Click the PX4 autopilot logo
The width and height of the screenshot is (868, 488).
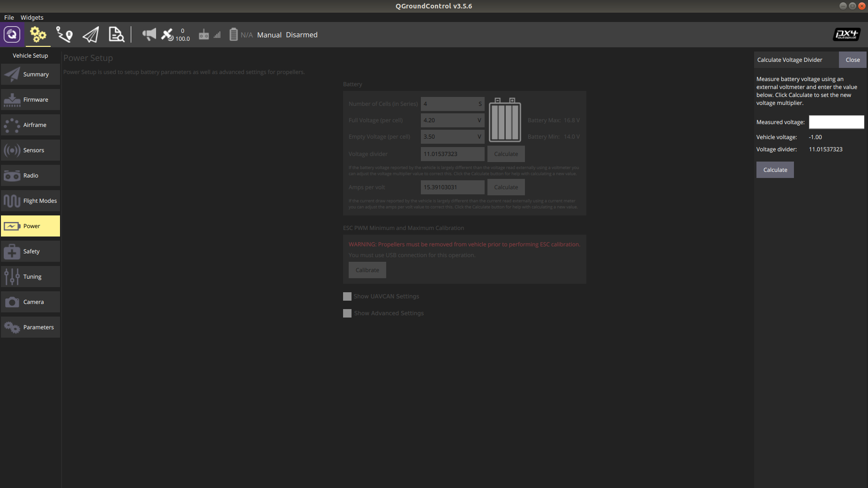[846, 35]
